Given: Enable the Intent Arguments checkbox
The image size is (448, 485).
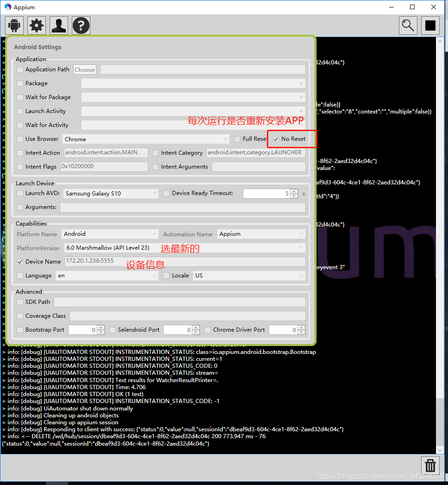Looking at the screenshot, I should click(x=155, y=167).
